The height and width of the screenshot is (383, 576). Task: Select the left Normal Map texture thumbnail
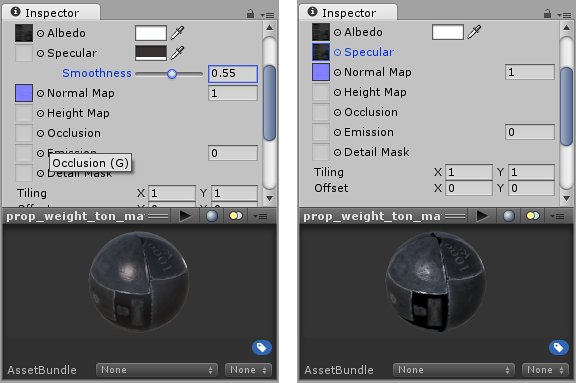pyautogui.click(x=24, y=93)
